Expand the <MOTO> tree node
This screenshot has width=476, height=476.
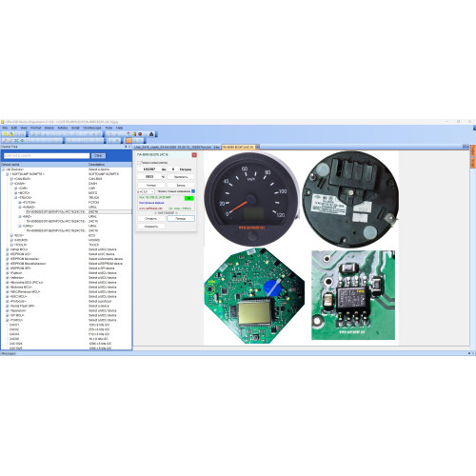(x=15, y=193)
